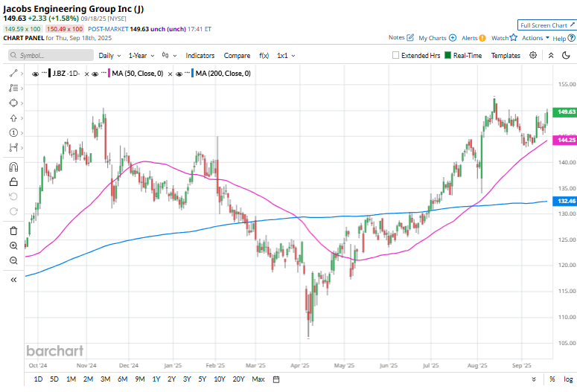
Task: Collapse the chart header with double chevron
Action: pos(551,55)
